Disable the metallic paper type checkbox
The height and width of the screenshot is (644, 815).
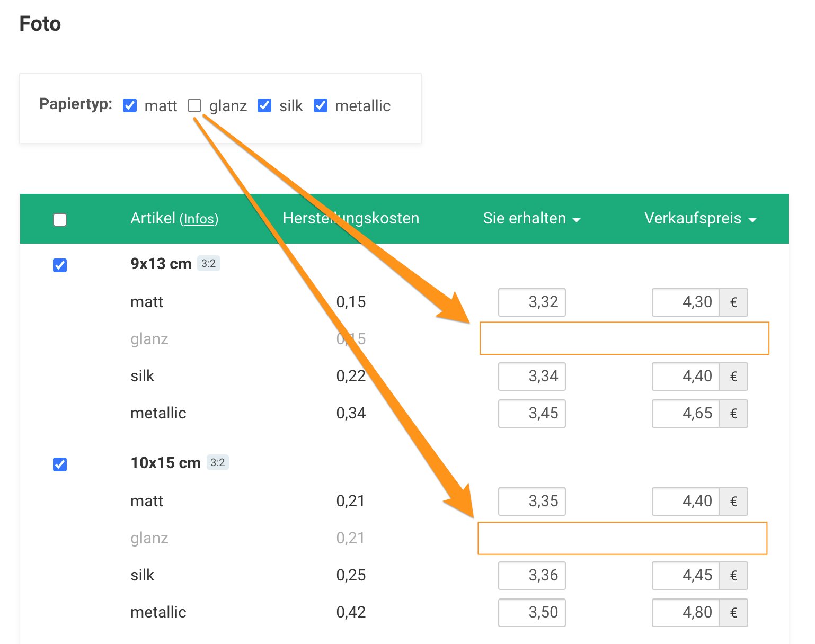click(x=321, y=106)
